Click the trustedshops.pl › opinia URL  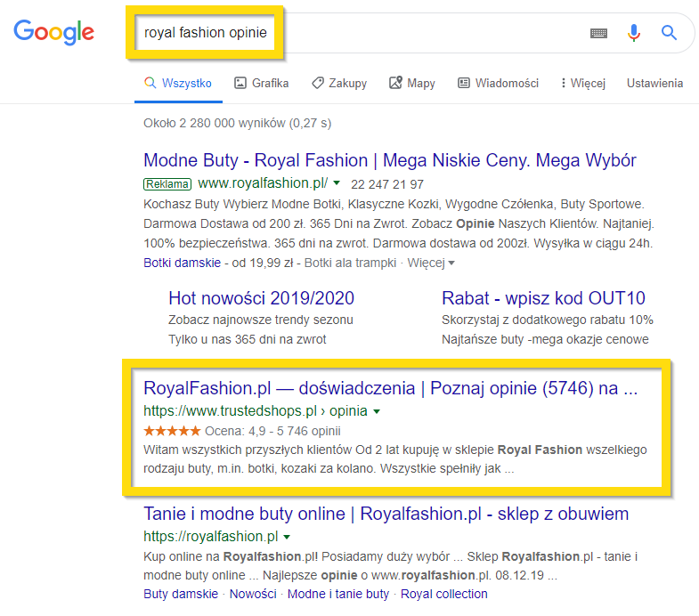point(256,411)
